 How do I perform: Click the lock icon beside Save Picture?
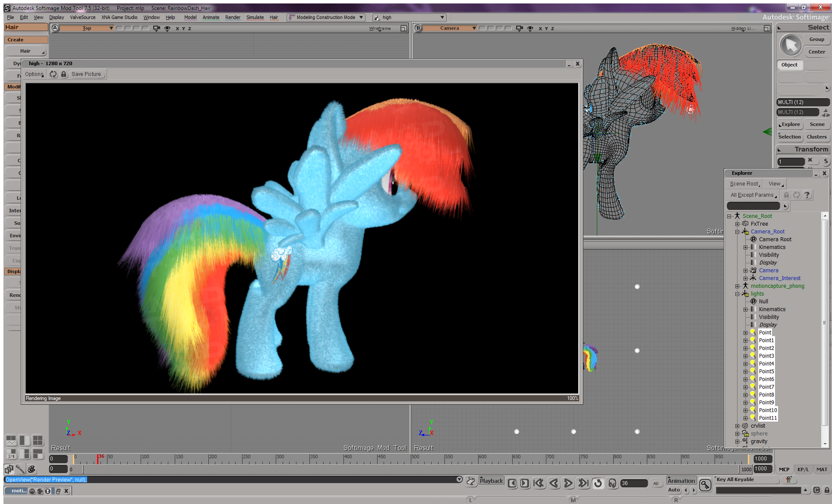click(64, 74)
